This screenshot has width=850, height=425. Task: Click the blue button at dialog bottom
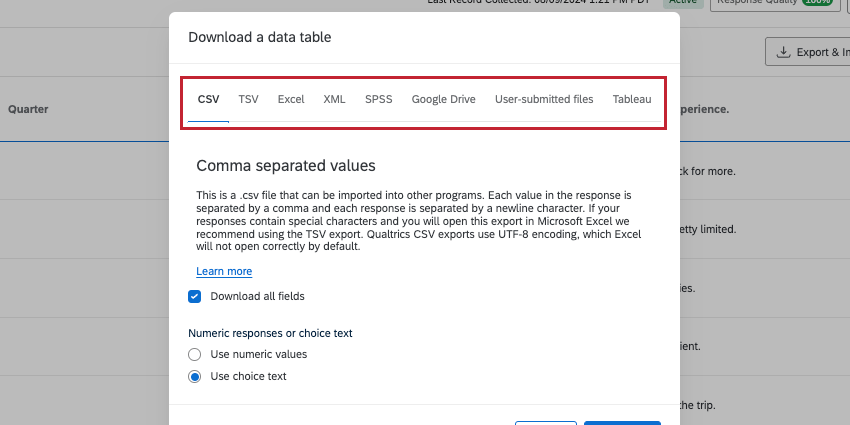(622, 422)
